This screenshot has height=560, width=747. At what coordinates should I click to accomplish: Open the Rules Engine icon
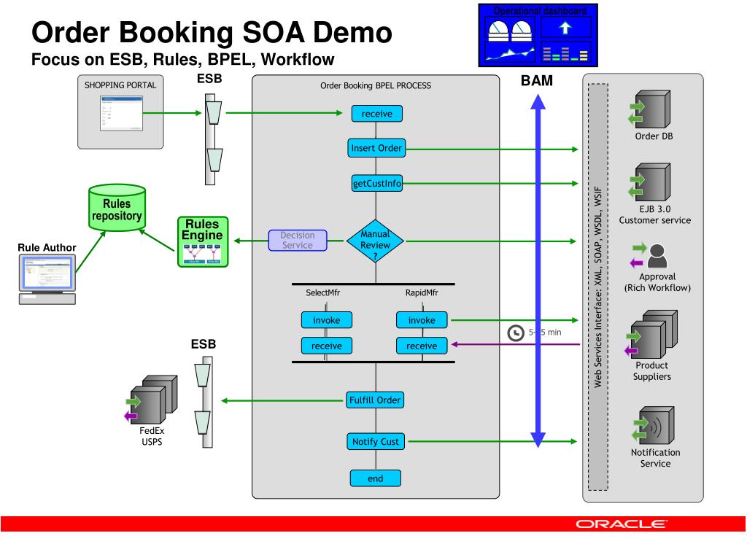click(x=203, y=242)
